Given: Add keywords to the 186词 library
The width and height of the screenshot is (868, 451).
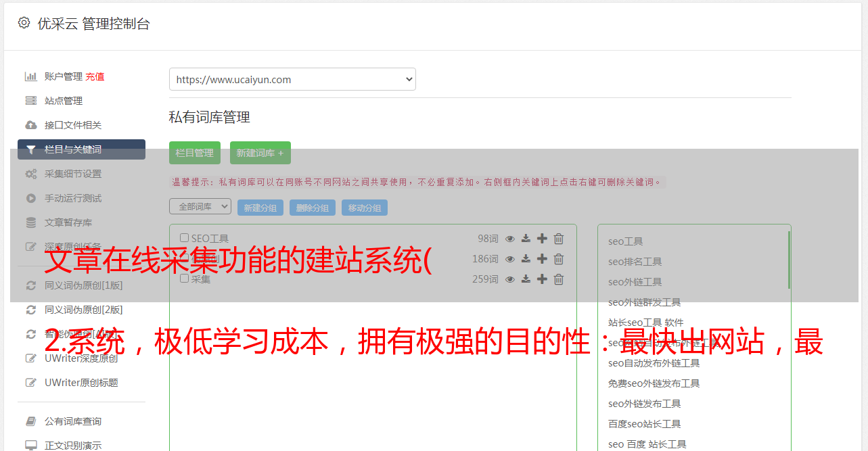Looking at the screenshot, I should point(542,259).
